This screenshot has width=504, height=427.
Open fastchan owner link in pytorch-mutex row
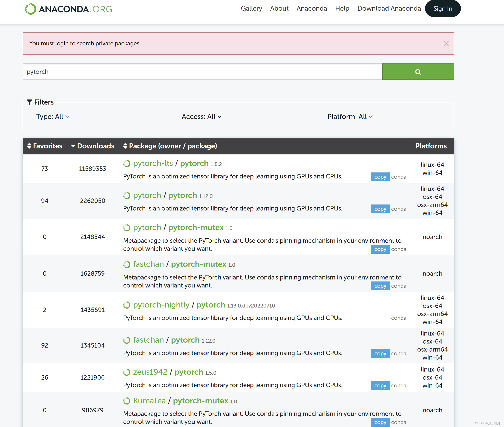coord(149,264)
